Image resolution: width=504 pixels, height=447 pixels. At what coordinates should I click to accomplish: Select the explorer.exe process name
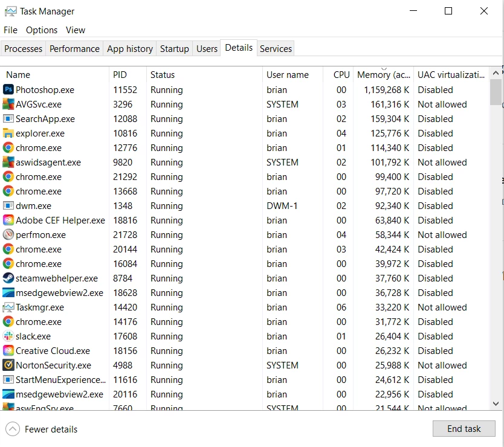(40, 133)
